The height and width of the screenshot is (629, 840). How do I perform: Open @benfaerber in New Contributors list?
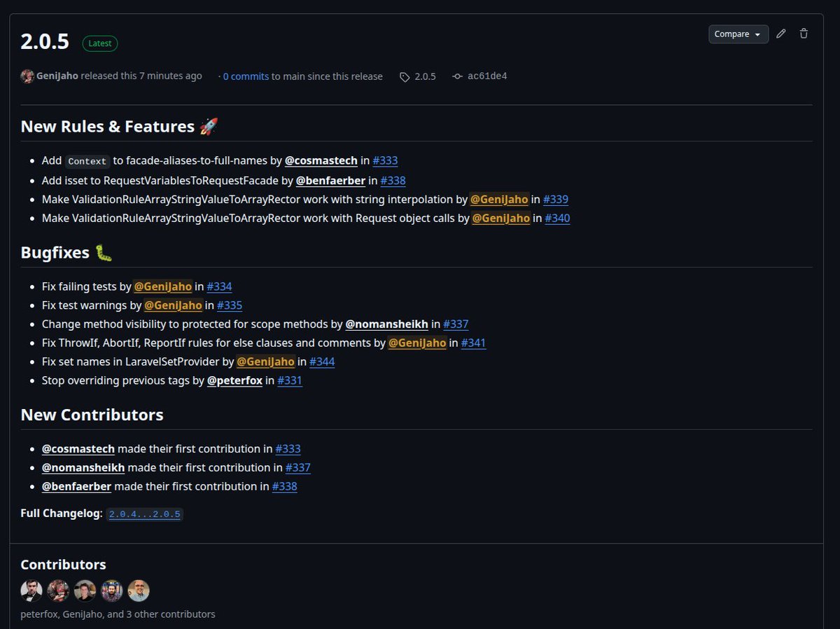[x=76, y=486]
